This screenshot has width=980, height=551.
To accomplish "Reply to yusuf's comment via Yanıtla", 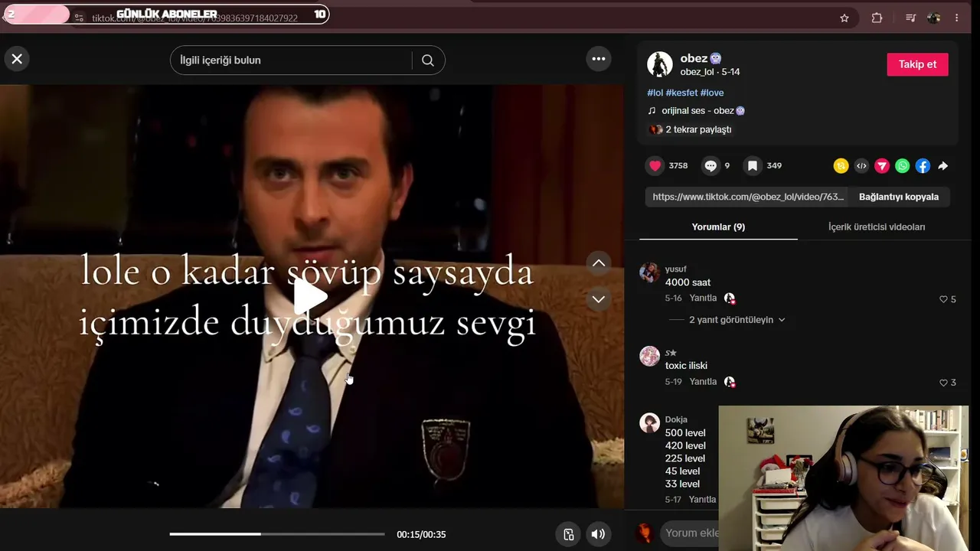I will [x=703, y=298].
